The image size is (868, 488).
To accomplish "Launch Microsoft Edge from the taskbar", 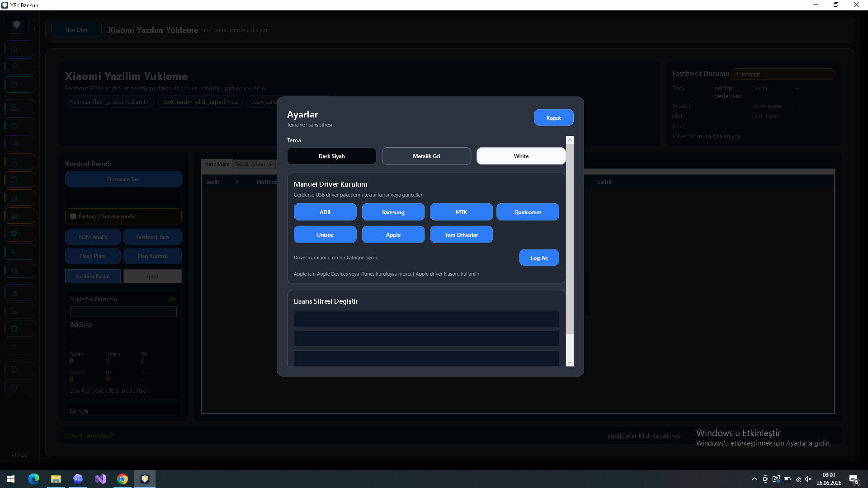I will click(x=34, y=479).
